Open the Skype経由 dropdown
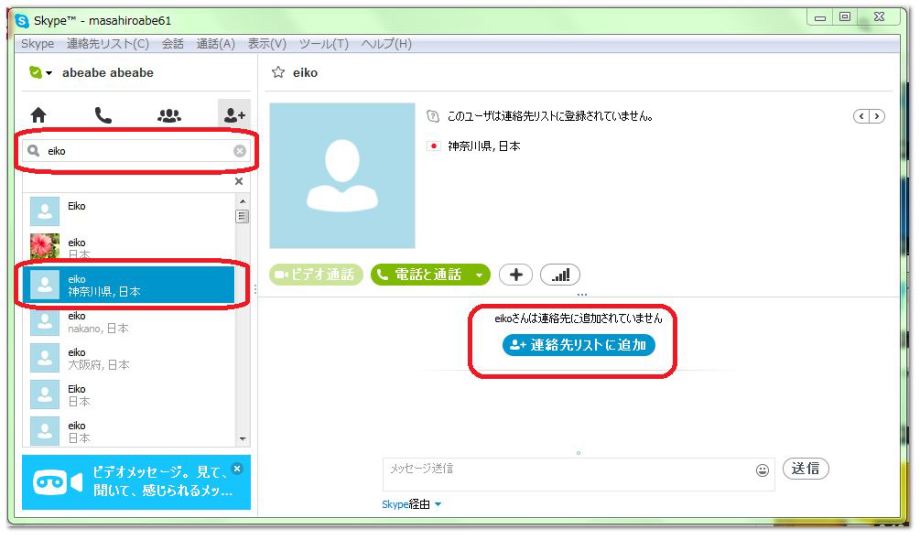Image resolution: width=920 pixels, height=540 pixels. point(411,504)
